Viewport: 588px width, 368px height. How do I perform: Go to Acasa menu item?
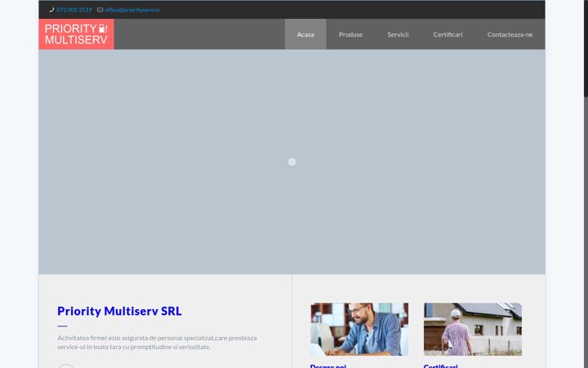(305, 34)
